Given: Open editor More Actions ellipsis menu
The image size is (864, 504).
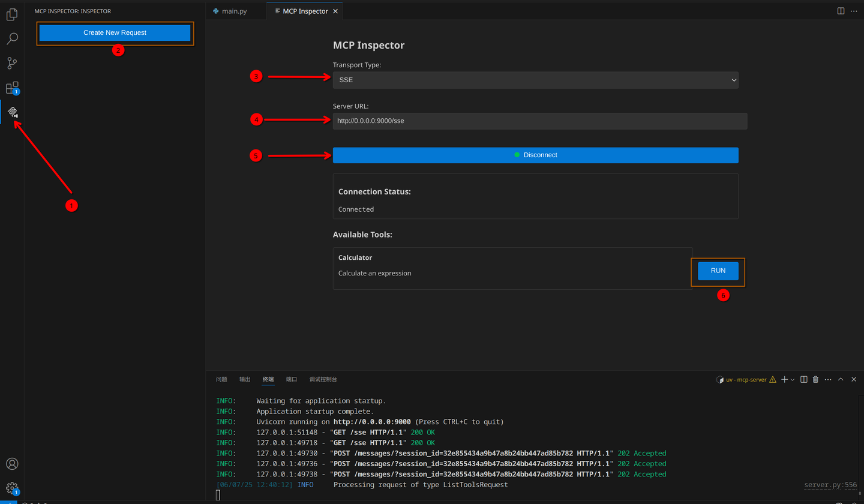Looking at the screenshot, I should [x=854, y=11].
